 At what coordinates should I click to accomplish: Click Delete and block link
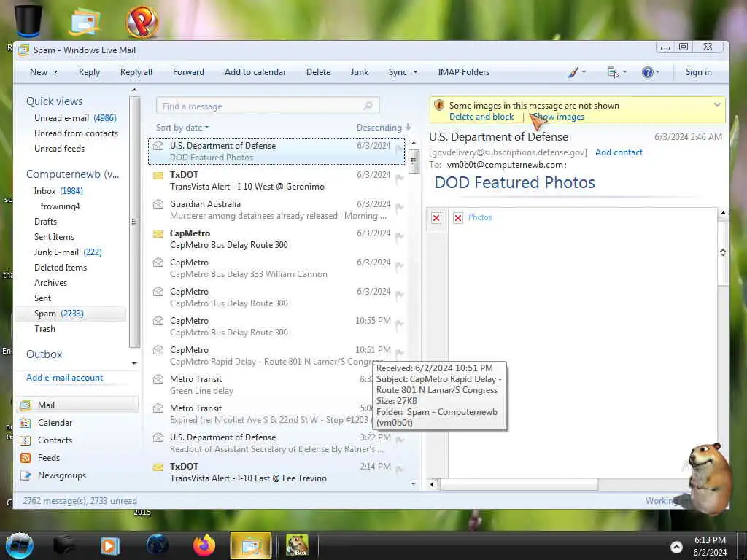(x=481, y=117)
